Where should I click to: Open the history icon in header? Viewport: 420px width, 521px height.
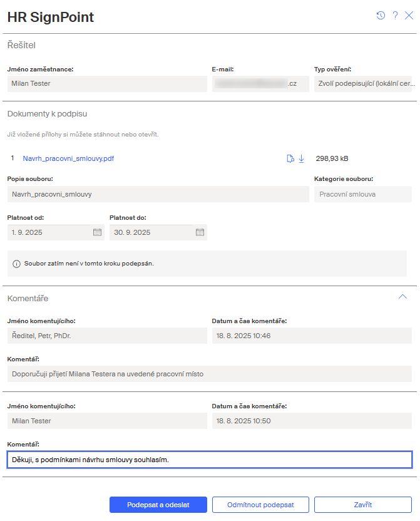[381, 16]
